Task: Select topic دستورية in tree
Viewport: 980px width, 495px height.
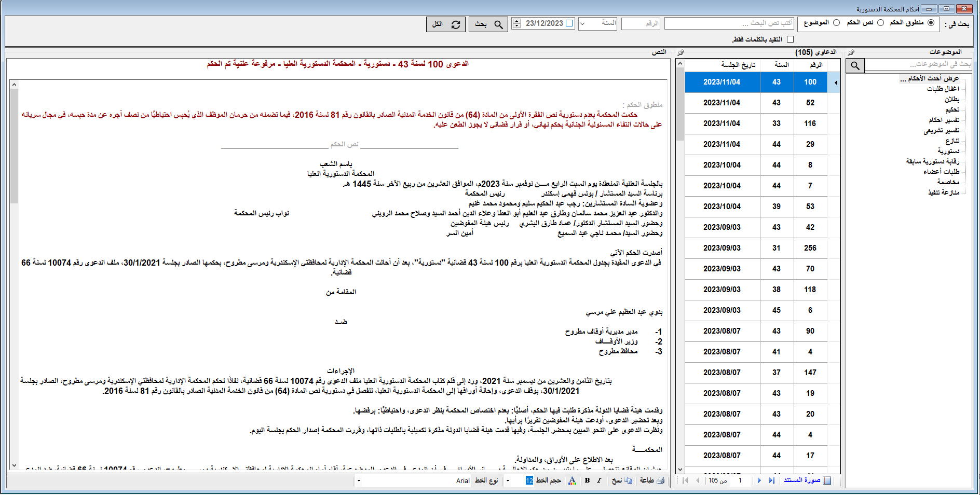Action: 949,151
